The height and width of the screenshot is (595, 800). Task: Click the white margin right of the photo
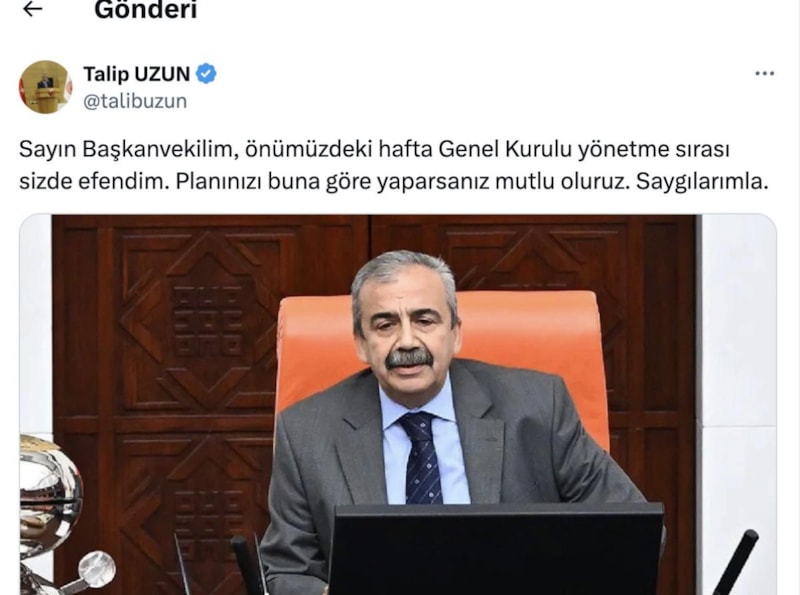739,405
